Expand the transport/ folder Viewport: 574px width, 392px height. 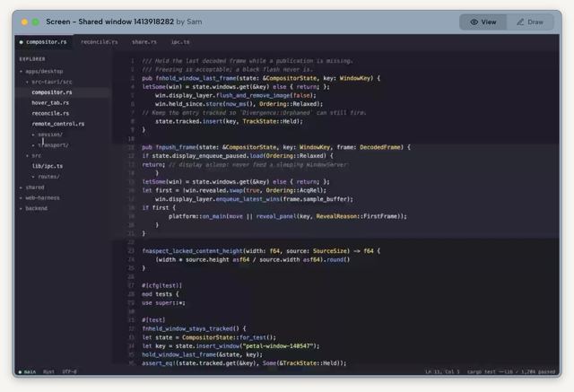pyautogui.click(x=50, y=145)
